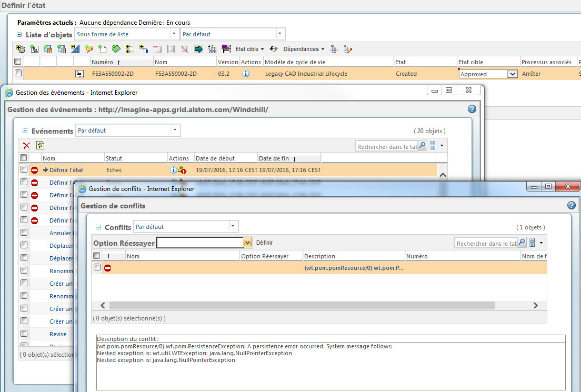Click the warning icon in first Définir l'état row
The width and height of the screenshot is (581, 392).
point(182,170)
